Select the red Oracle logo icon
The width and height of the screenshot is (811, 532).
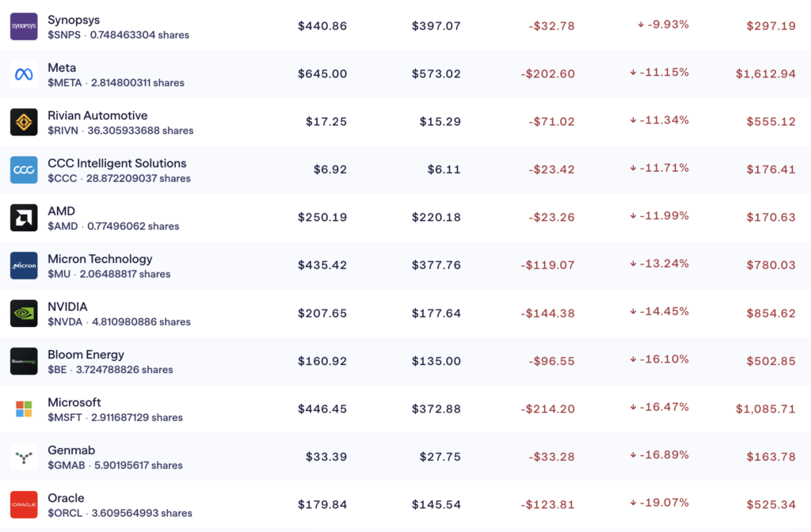click(24, 505)
